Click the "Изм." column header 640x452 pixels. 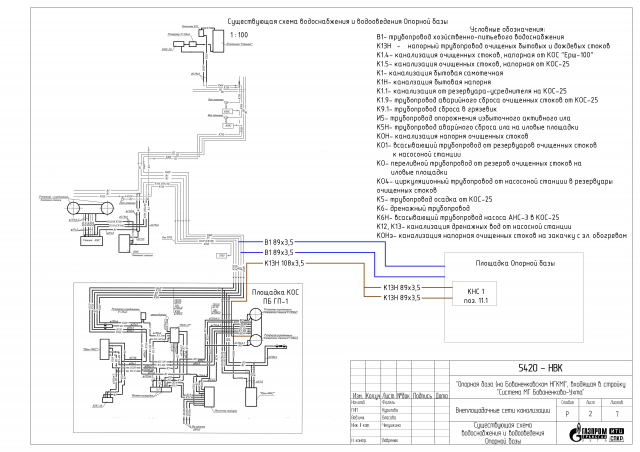[x=358, y=396]
